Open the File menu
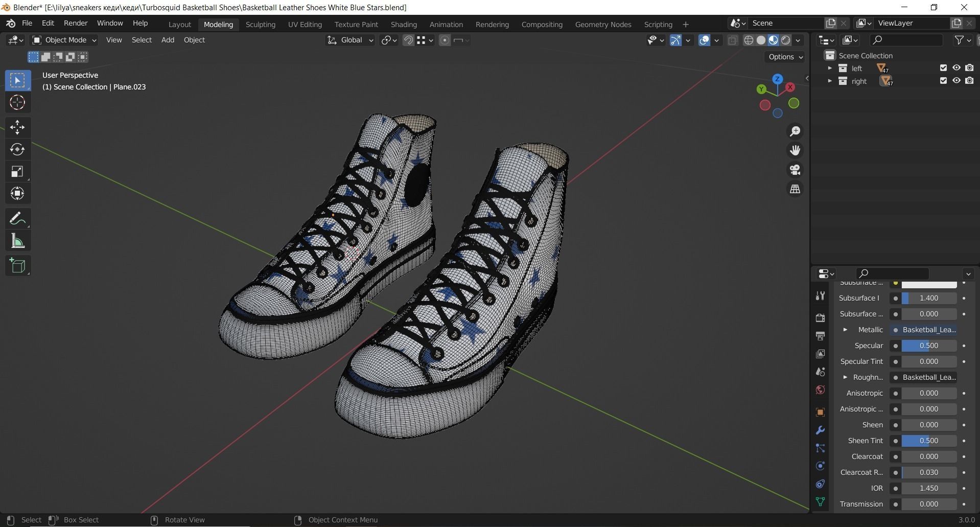The image size is (980, 527). [27, 24]
